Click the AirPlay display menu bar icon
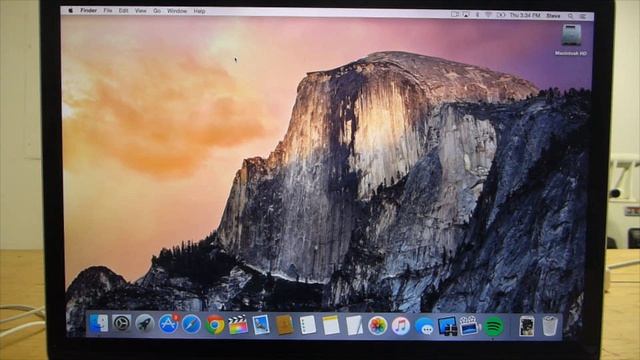Screen dimensions: 640x360 pyautogui.click(x=466, y=15)
